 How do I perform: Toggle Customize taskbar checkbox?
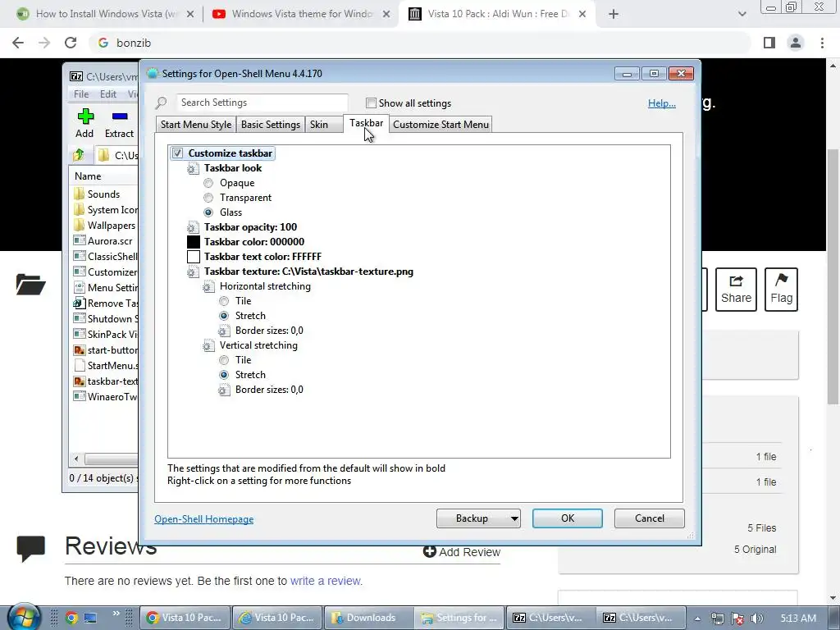[x=177, y=153]
